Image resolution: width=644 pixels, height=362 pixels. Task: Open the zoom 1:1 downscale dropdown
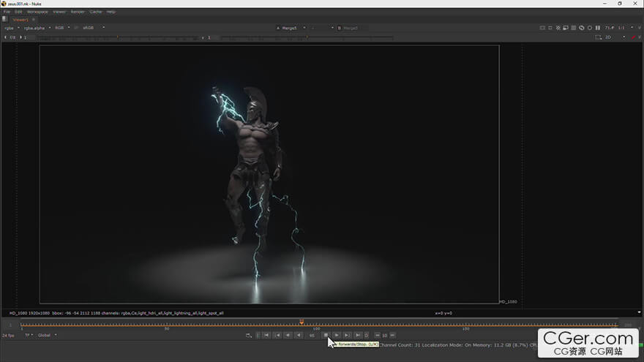click(626, 28)
